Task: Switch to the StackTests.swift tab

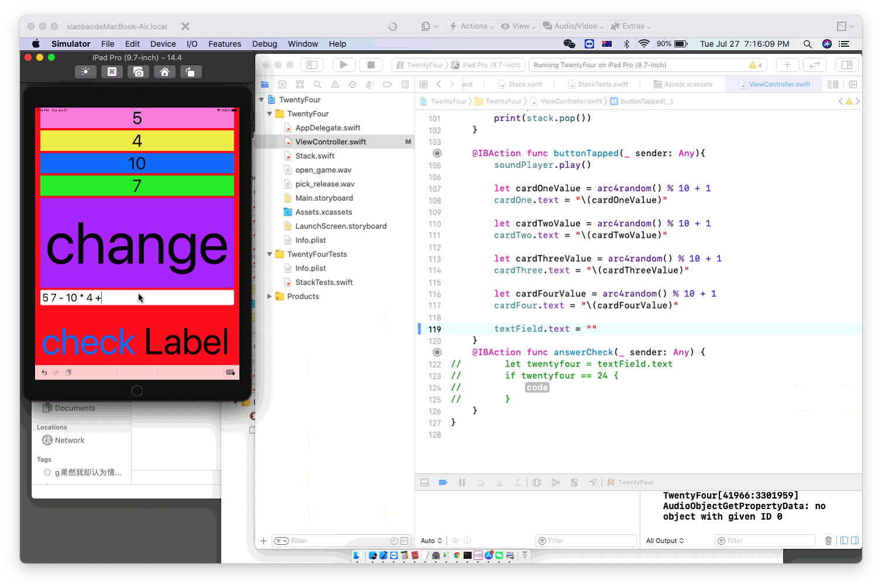Action: coord(598,85)
